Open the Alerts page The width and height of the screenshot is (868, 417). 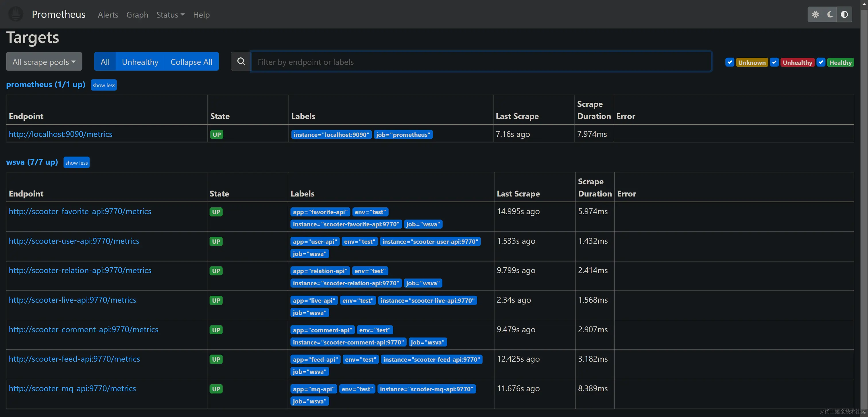(x=108, y=15)
